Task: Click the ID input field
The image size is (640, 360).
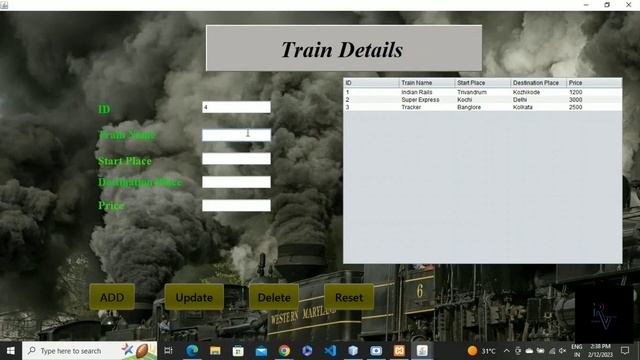Action: pyautogui.click(x=236, y=107)
